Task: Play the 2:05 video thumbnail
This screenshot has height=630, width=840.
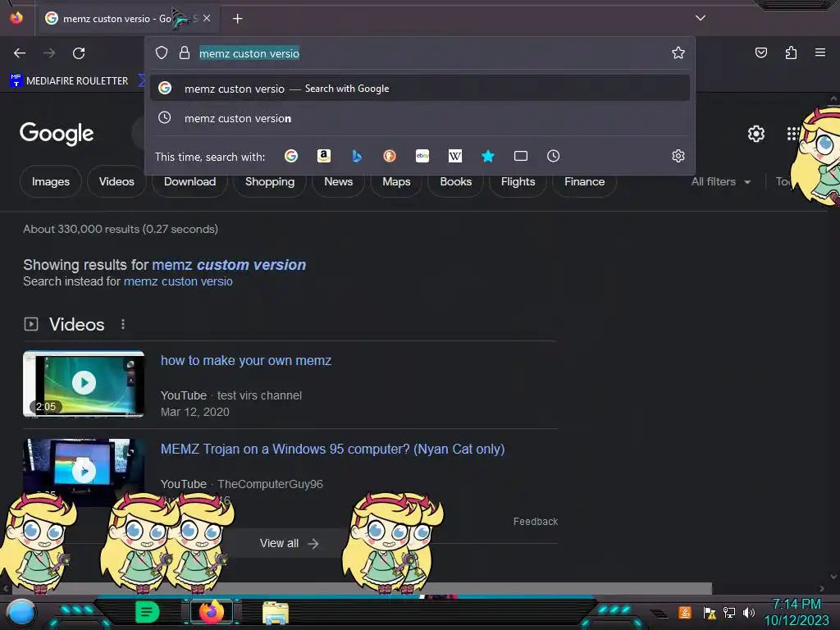Action: (x=84, y=384)
